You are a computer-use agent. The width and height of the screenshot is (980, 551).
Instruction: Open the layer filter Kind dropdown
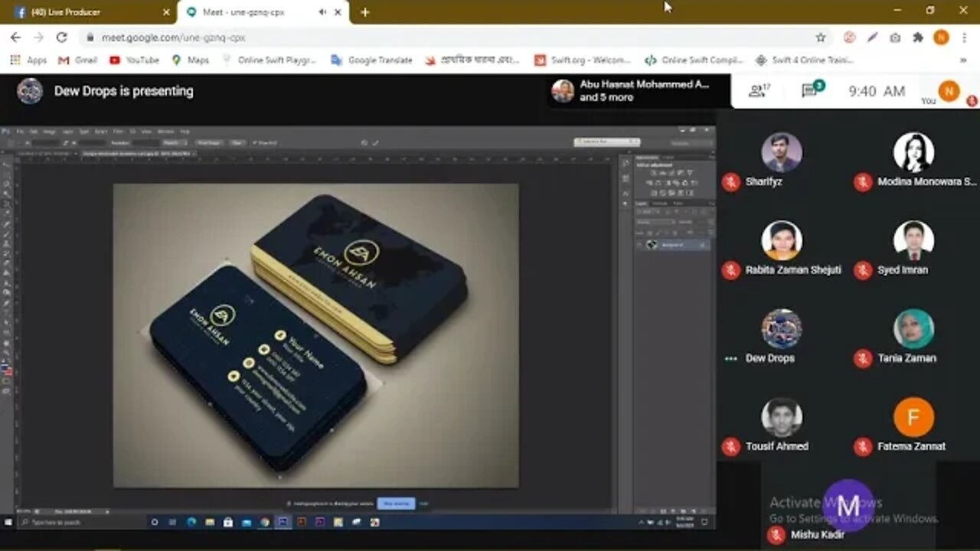[x=646, y=211]
